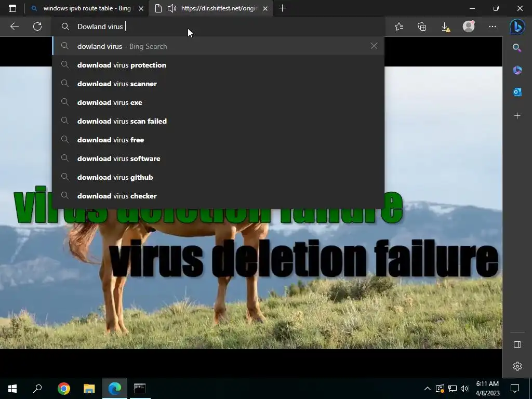Viewport: 532px width, 399px height.
Task: Remove the dowland virus suggestion with X
Action: (374, 46)
